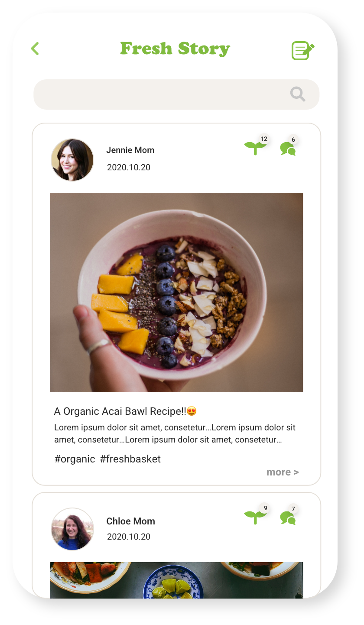Open the compose new story icon
364x625 pixels.
tap(303, 51)
